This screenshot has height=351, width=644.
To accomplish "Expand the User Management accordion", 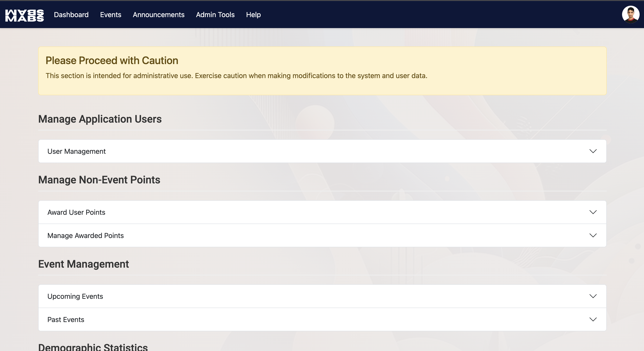I will (77, 151).
